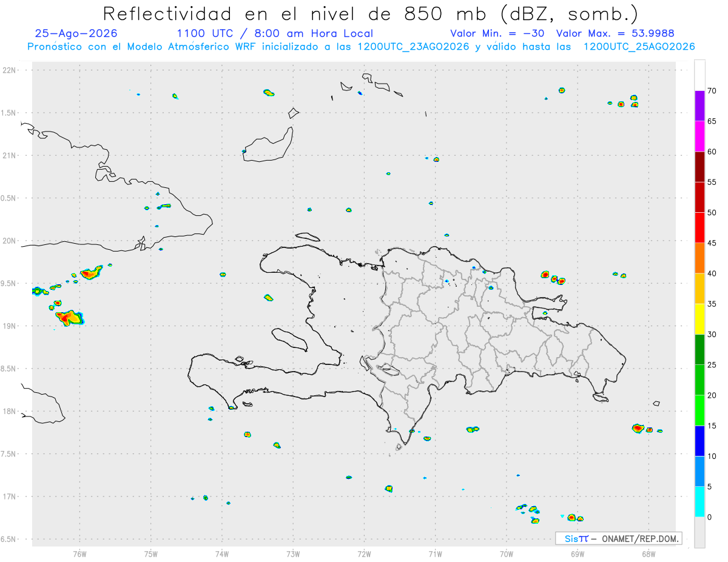Click the '18N' latitude label

click(x=10, y=412)
